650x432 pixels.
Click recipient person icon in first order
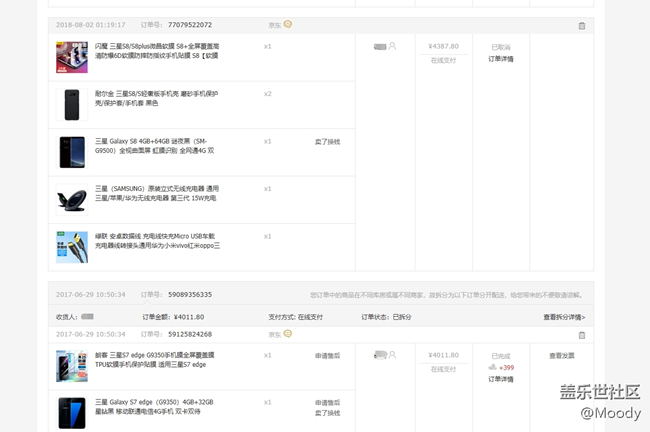coord(392,46)
